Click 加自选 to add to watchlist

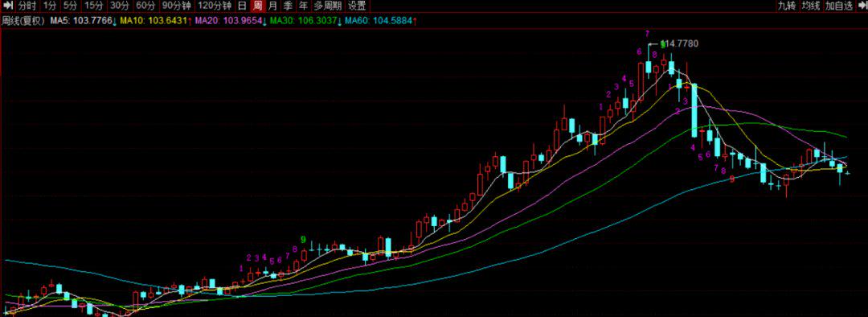839,6
